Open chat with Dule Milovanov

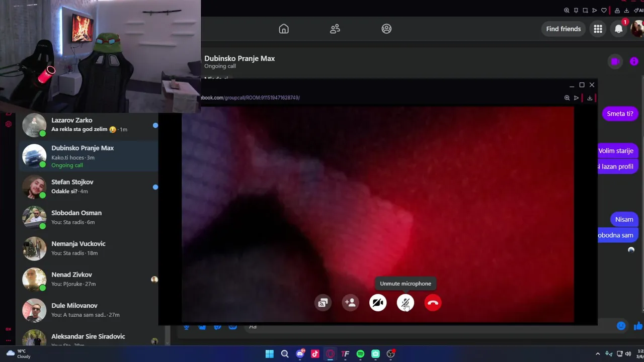(89, 310)
